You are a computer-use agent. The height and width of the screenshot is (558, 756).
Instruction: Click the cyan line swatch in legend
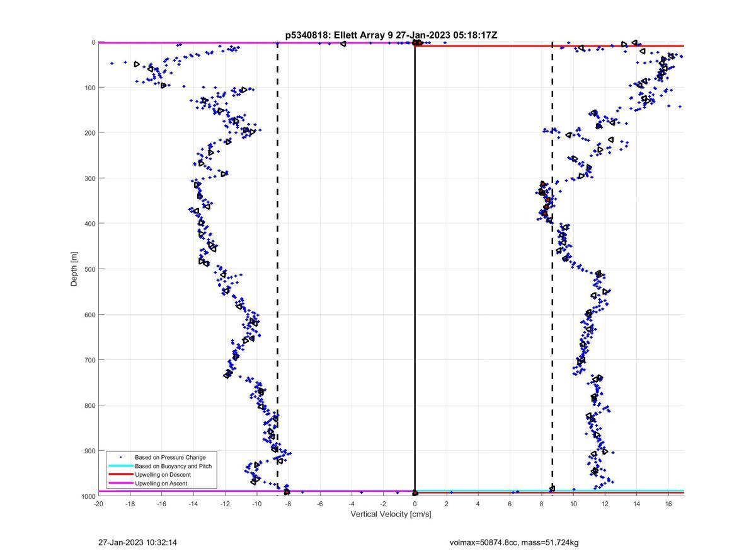point(120,466)
